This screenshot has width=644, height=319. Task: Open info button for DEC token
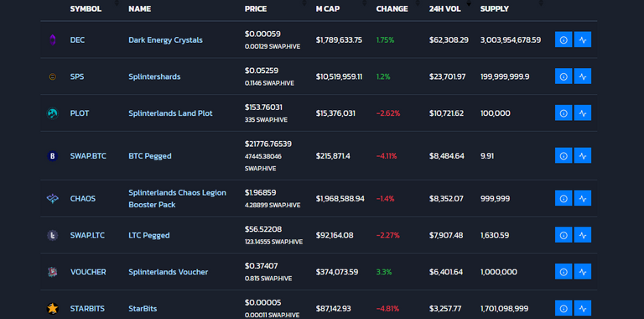coord(563,39)
